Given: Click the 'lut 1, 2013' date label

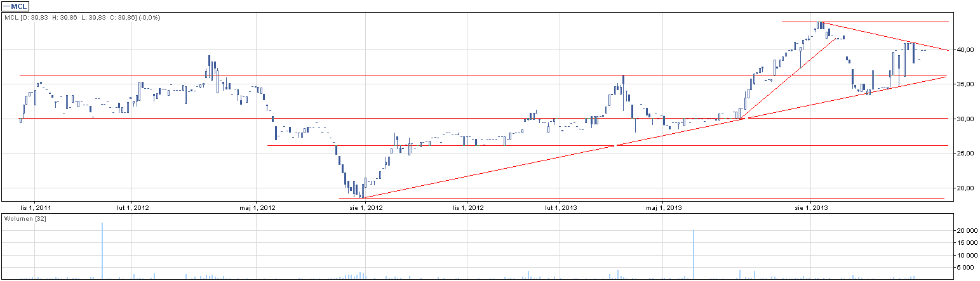Looking at the screenshot, I should pos(560,207).
